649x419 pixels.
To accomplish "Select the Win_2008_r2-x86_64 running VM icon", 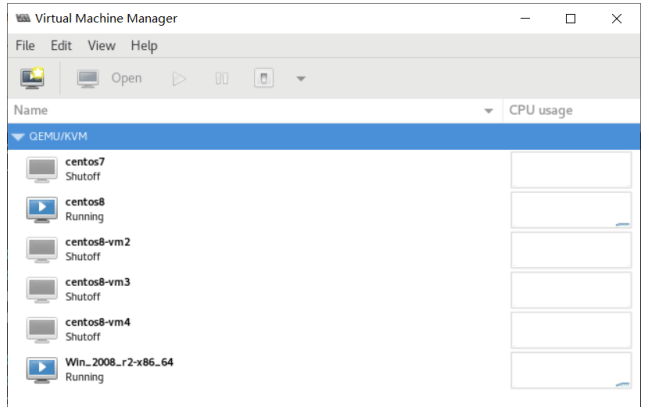I will (42, 369).
